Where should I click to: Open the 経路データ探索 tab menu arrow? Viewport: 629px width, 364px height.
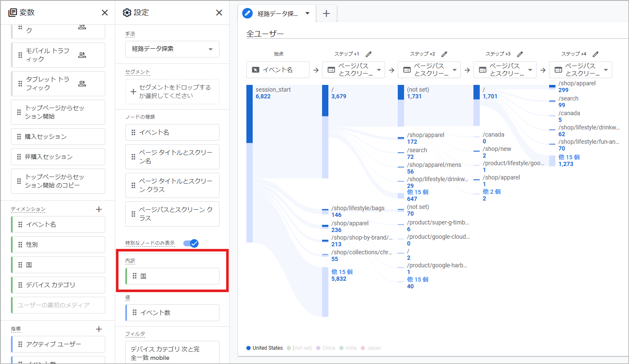click(x=307, y=13)
